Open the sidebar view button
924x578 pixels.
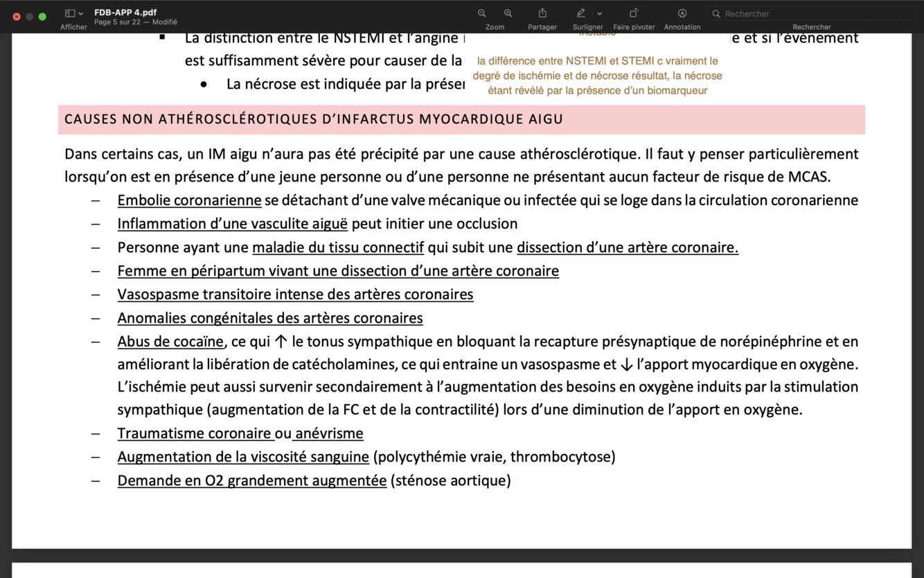pyautogui.click(x=70, y=13)
